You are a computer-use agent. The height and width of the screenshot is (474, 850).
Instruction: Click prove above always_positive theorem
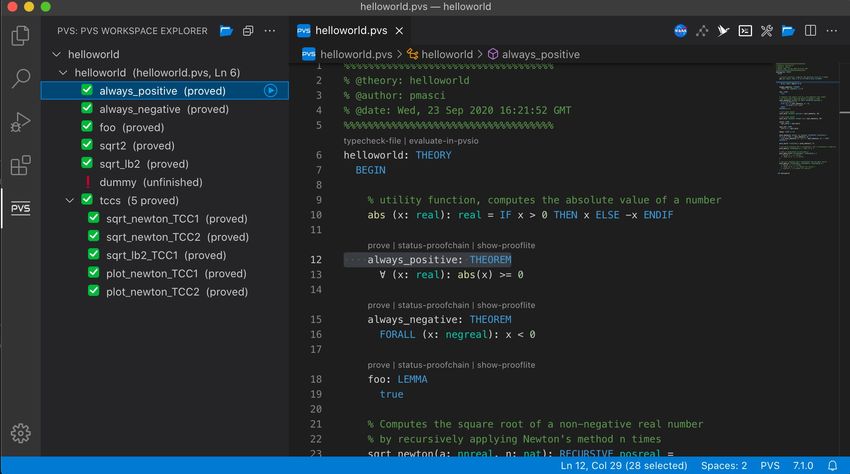pos(378,245)
